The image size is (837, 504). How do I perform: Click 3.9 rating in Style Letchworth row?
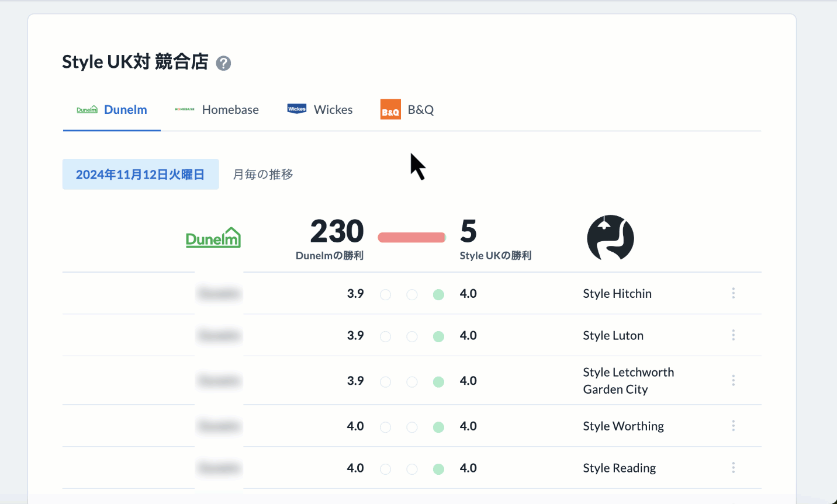click(x=355, y=381)
